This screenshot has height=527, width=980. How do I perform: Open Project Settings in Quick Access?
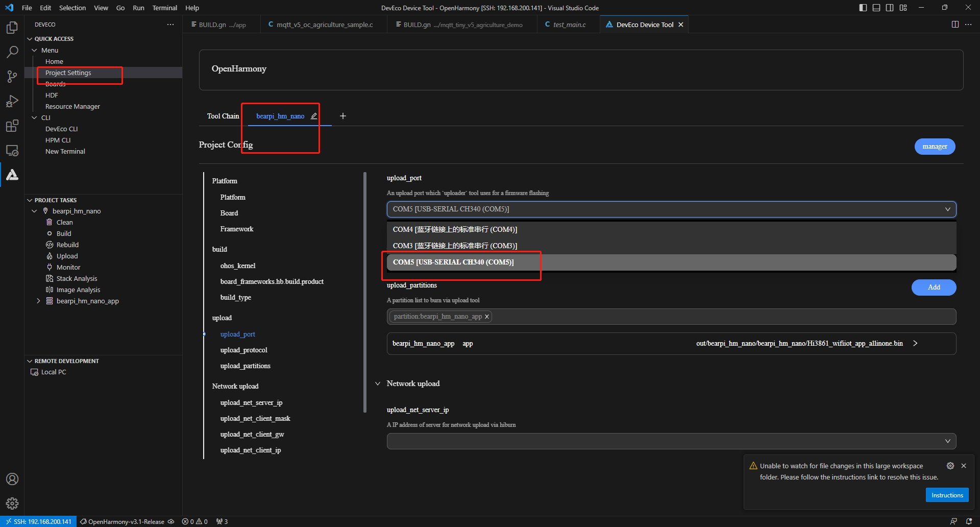[68, 73]
